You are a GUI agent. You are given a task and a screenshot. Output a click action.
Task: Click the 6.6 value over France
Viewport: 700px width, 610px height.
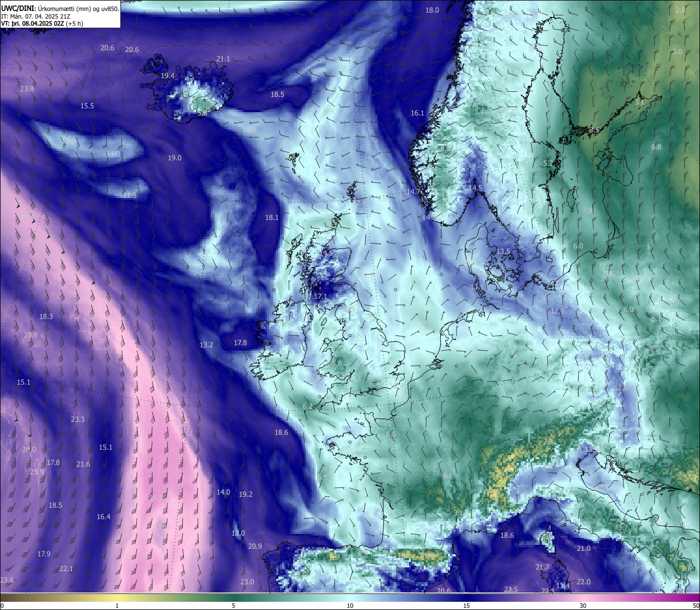391,434
